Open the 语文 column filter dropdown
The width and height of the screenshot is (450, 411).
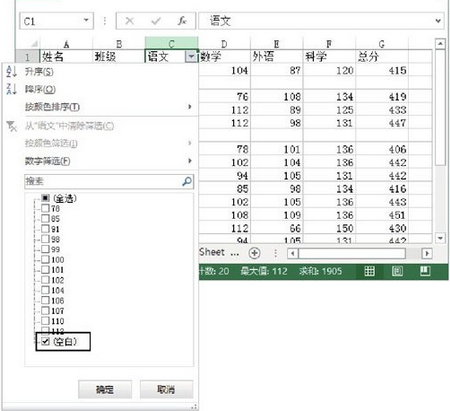click(191, 57)
